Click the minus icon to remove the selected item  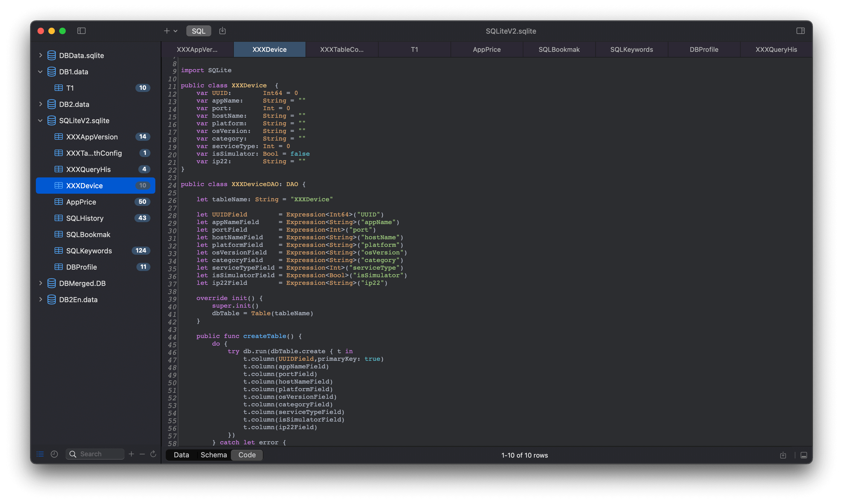point(142,454)
